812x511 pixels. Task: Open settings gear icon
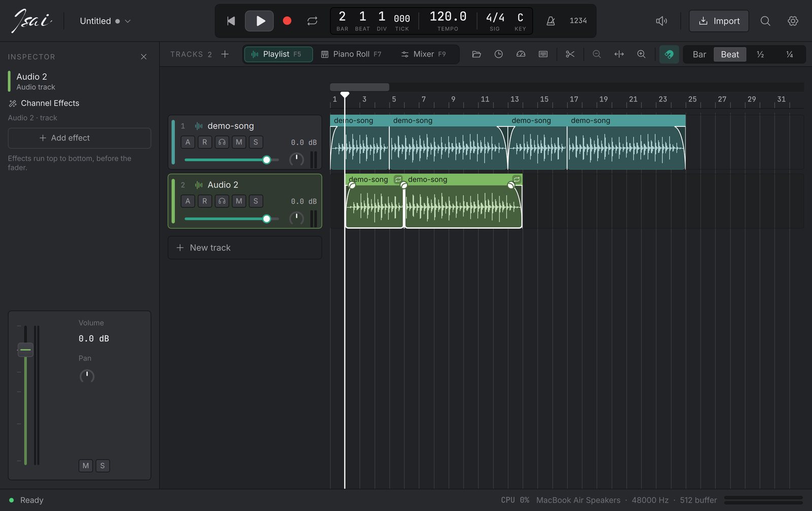point(793,21)
